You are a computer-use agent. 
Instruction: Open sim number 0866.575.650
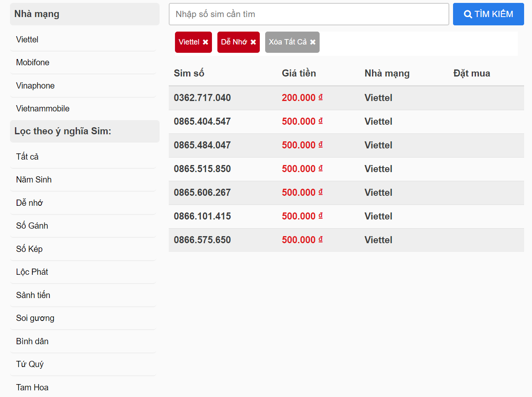[x=202, y=240]
